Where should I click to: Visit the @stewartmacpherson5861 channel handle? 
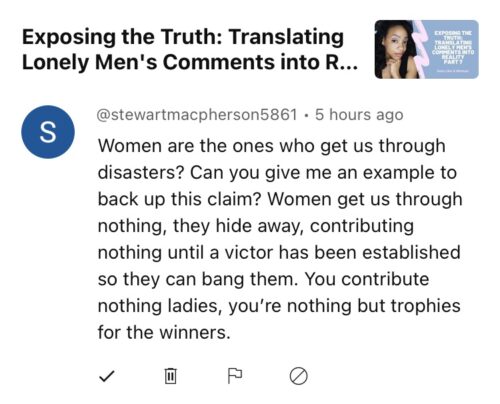pyautogui.click(x=197, y=115)
